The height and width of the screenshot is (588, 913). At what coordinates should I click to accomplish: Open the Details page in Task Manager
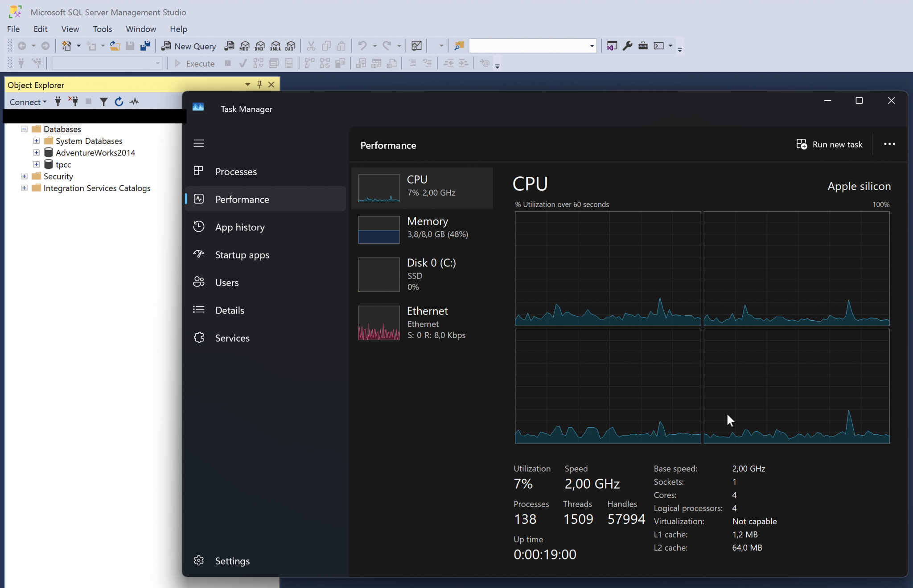tap(266, 310)
